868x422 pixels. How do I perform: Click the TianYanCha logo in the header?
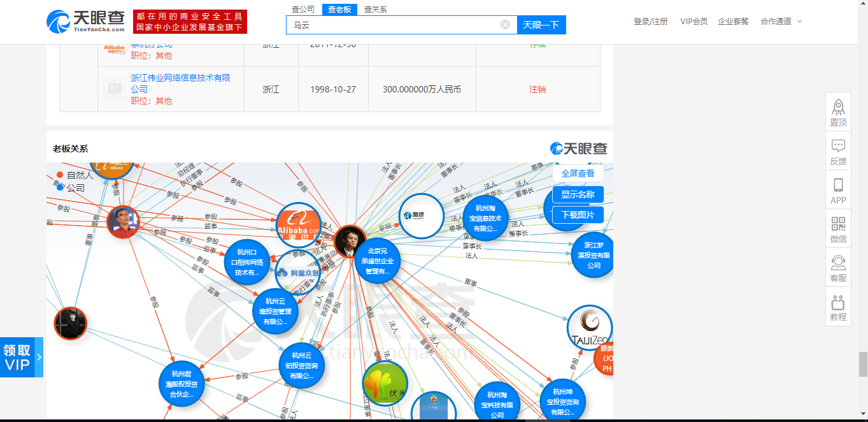(85, 22)
